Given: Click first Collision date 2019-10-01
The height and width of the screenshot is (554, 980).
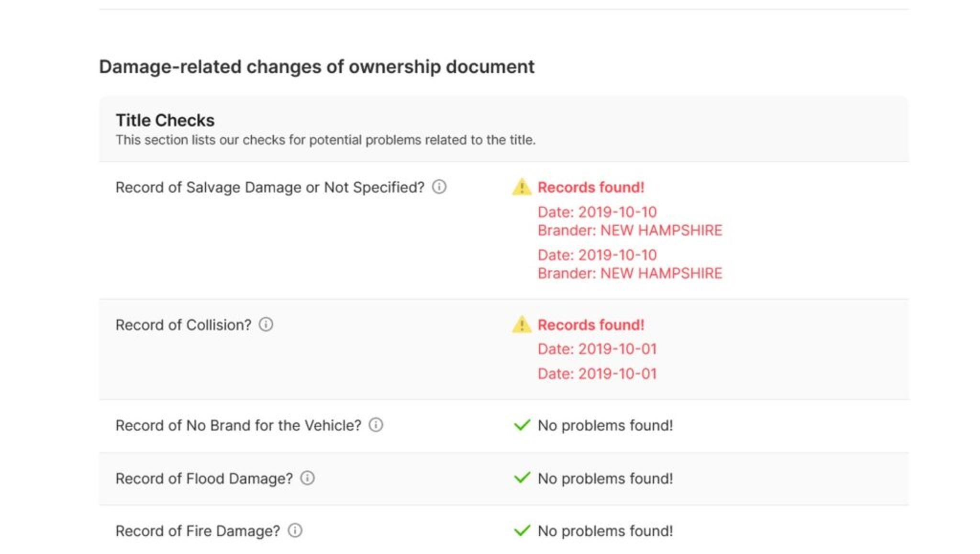Looking at the screenshot, I should click(x=597, y=349).
